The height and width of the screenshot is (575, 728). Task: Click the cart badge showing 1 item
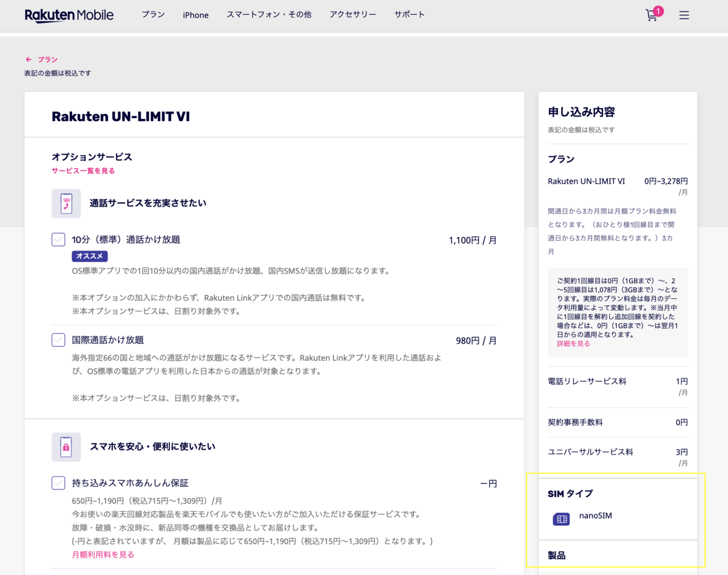(x=659, y=10)
